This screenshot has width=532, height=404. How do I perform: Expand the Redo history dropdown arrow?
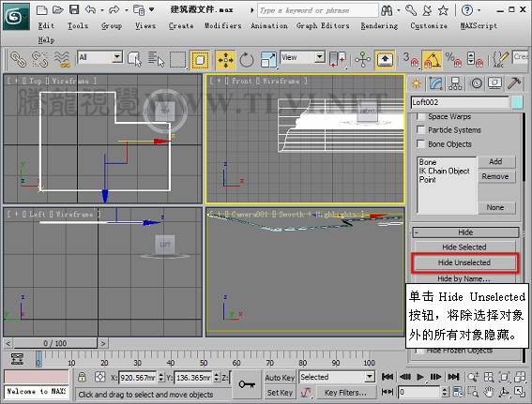127,10
